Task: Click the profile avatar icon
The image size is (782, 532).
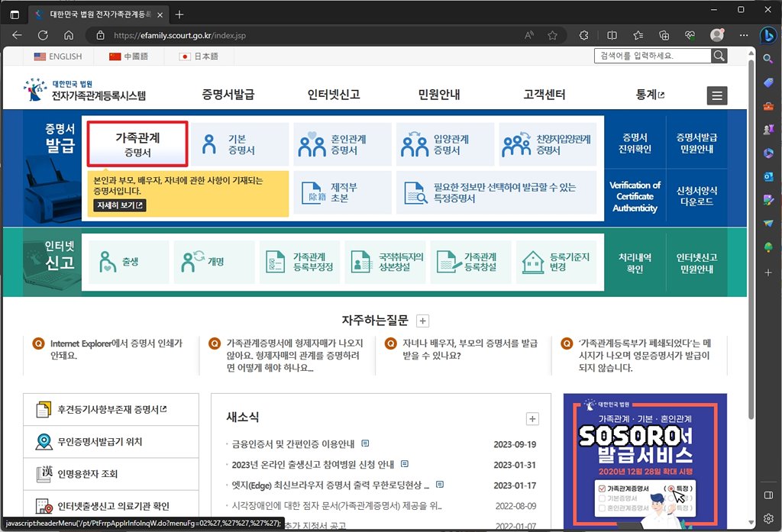Action: [x=716, y=35]
